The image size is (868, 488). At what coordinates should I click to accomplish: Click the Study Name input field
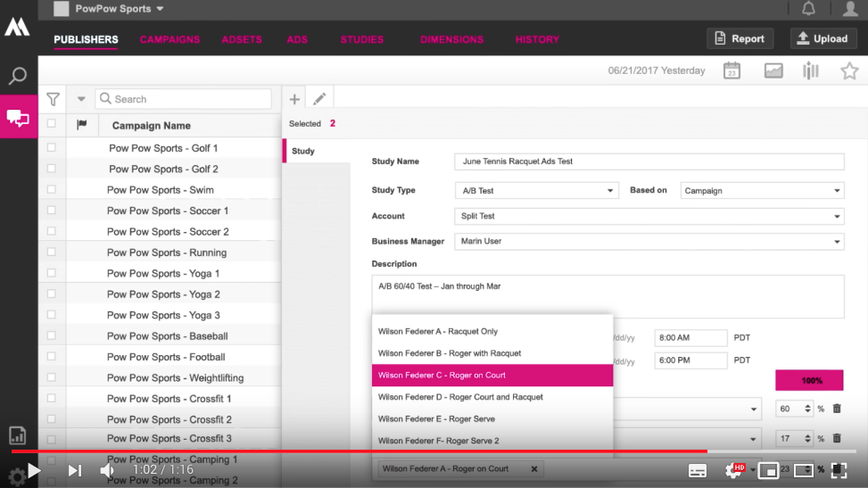pyautogui.click(x=649, y=161)
